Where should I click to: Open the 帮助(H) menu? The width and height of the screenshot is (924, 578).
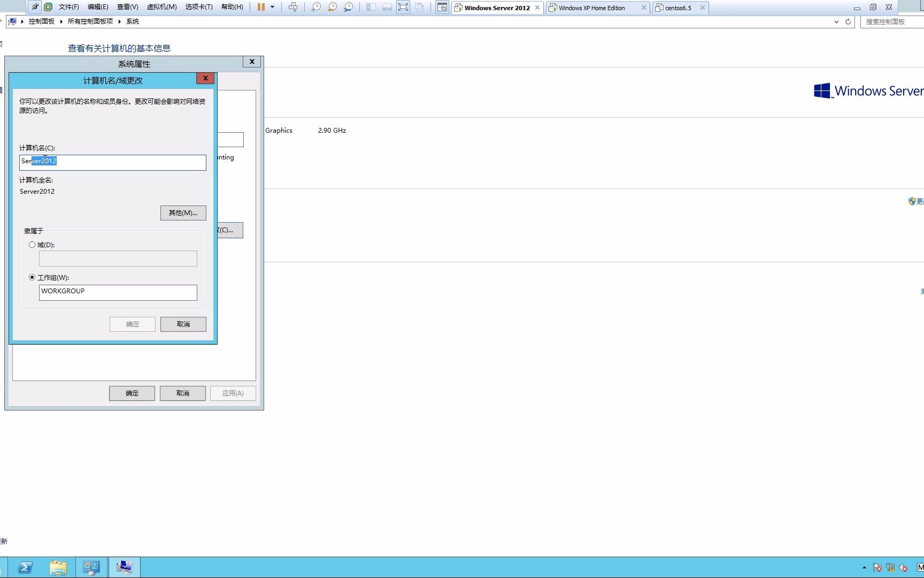click(232, 7)
